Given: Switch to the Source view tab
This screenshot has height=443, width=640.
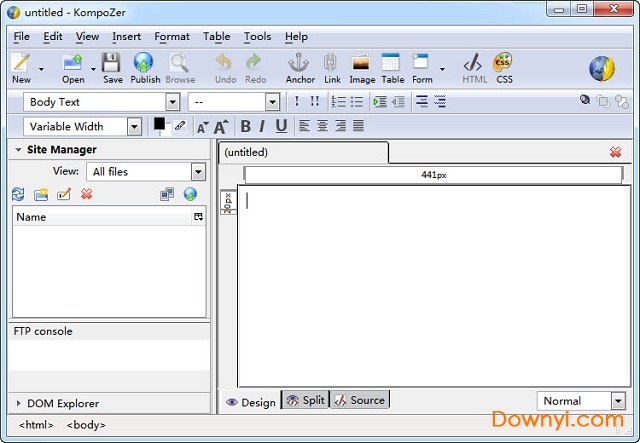Looking at the screenshot, I should (x=359, y=400).
